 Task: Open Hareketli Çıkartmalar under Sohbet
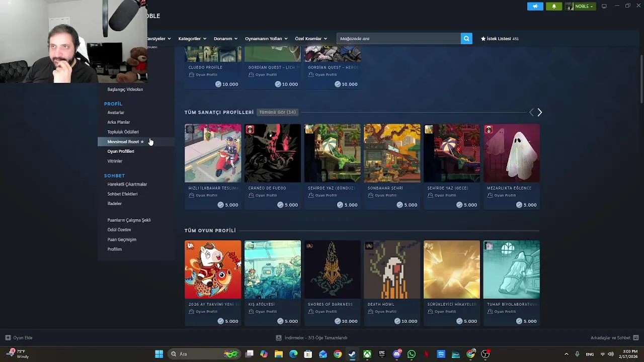click(x=127, y=184)
